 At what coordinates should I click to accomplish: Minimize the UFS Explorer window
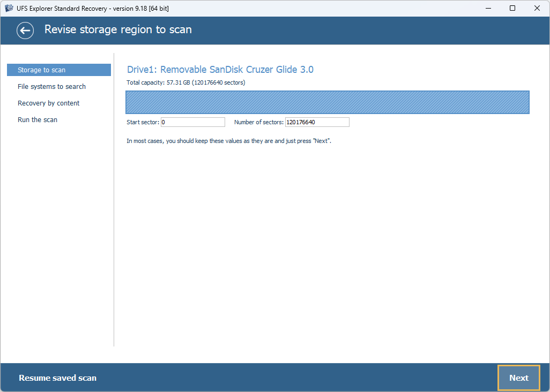488,8
